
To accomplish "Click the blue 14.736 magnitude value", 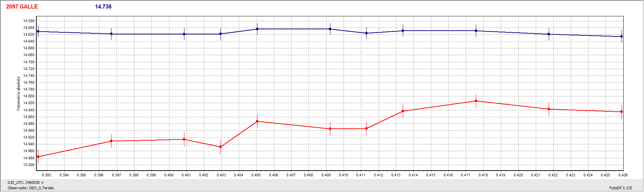I will click(103, 6).
